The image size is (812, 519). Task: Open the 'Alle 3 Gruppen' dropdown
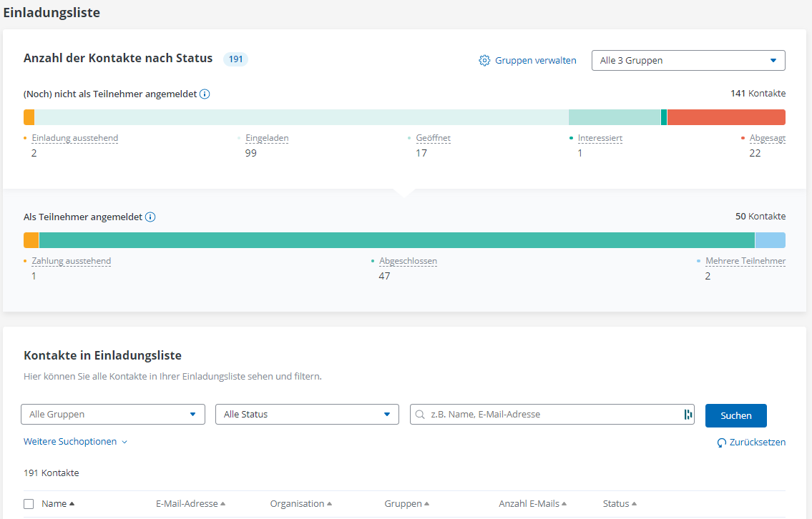click(688, 61)
